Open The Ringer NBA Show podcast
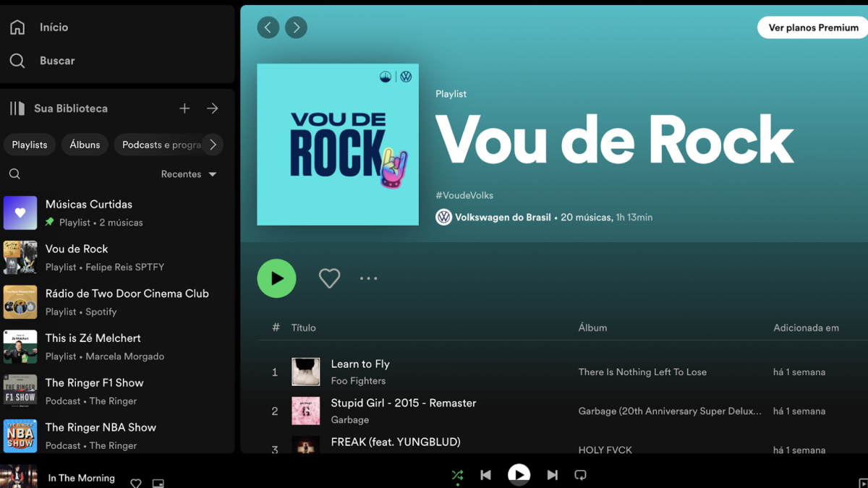This screenshot has width=868, height=488. (x=119, y=436)
